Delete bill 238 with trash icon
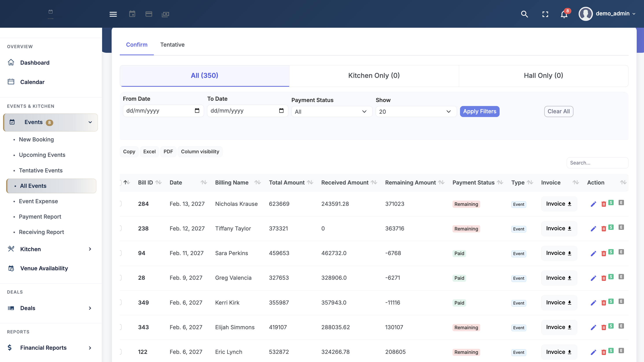 click(x=604, y=229)
